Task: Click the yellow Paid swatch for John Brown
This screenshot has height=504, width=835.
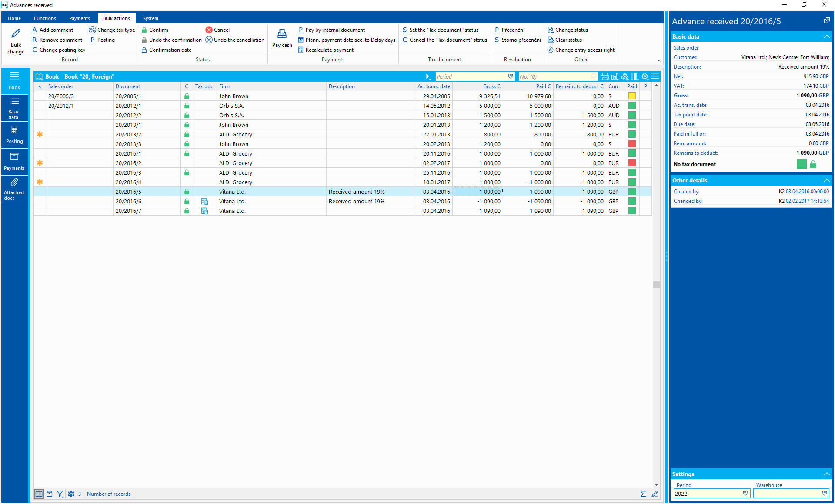Action: [x=632, y=96]
